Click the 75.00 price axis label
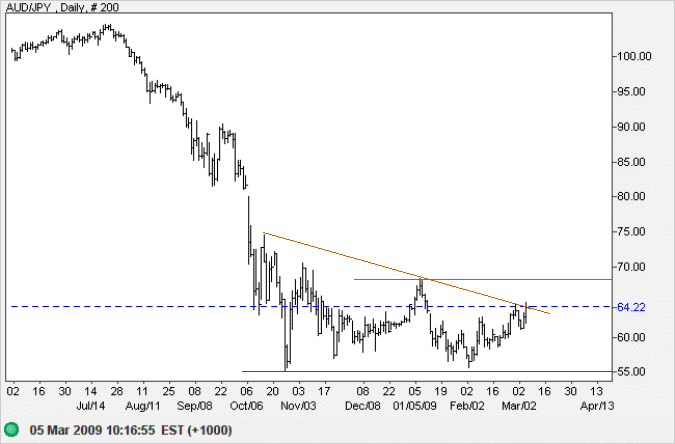Image resolution: width=675 pixels, height=444 pixels. click(x=631, y=232)
